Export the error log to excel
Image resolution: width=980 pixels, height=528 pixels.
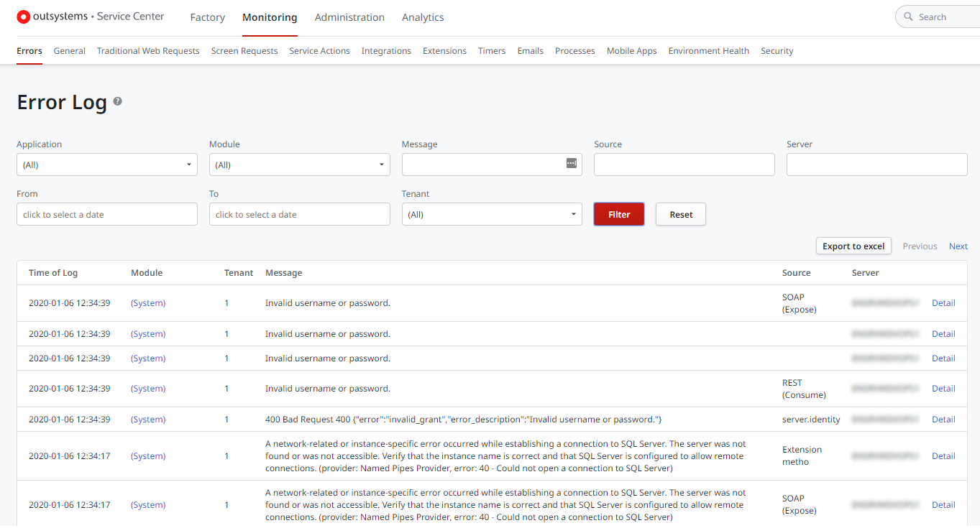point(853,246)
